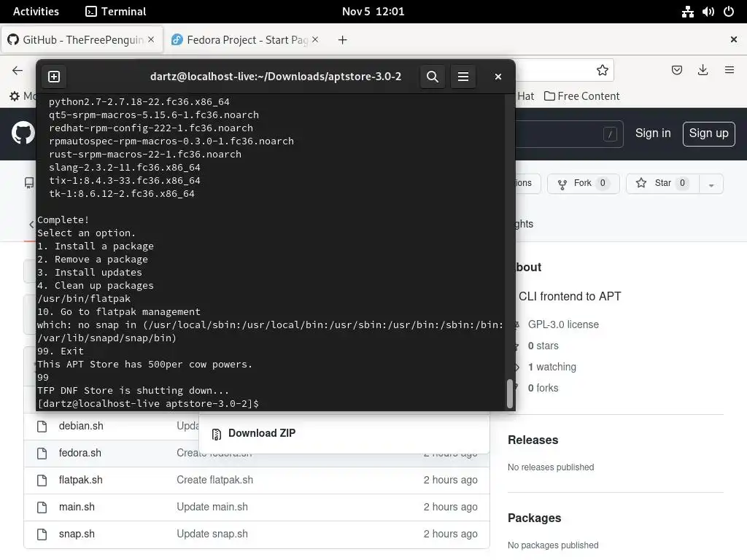Image resolution: width=747 pixels, height=560 pixels.
Task: Close the Firefox window
Action: 734,39
